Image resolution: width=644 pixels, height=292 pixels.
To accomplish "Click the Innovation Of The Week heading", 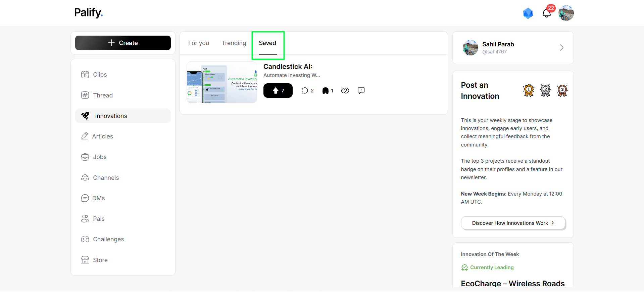I will 490,254.
